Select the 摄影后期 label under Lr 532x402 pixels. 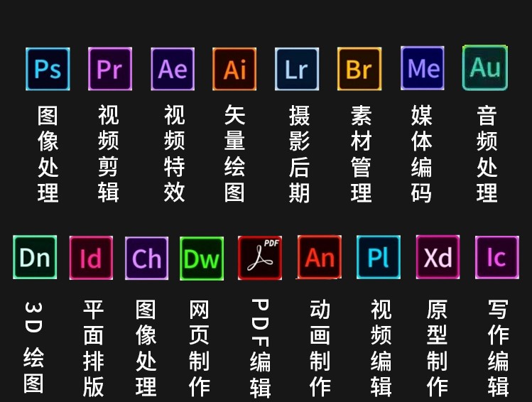tap(299, 154)
